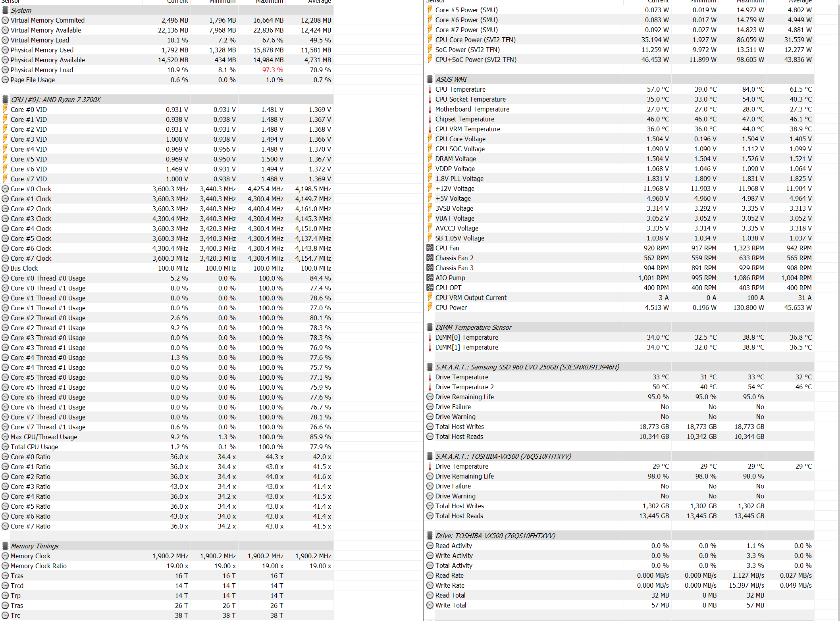Select the S.M.A.R.T.: Samsung SSD 960 EVO header
The width and height of the screenshot is (840, 621).
click(527, 367)
